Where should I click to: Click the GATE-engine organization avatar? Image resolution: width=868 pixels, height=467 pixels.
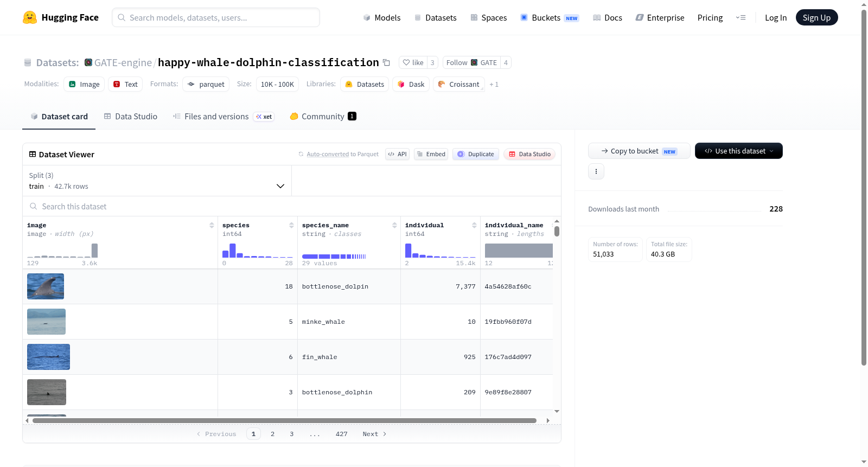click(88, 62)
